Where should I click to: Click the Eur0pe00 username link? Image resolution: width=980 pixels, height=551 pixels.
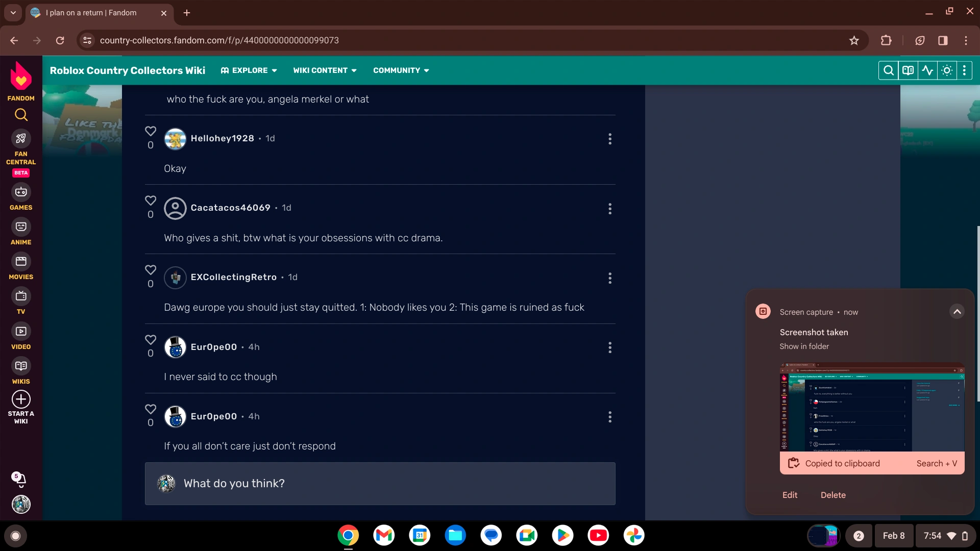coord(214,347)
